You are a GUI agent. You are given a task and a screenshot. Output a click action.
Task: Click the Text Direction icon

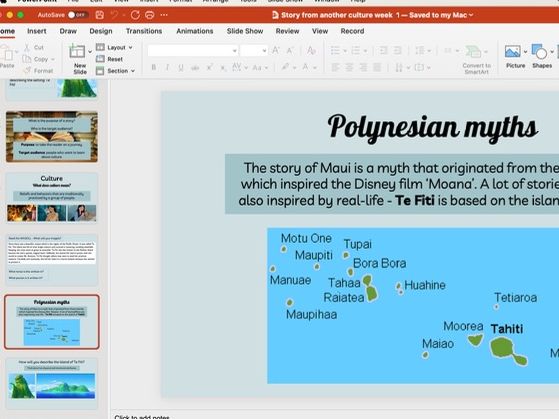coord(399,67)
